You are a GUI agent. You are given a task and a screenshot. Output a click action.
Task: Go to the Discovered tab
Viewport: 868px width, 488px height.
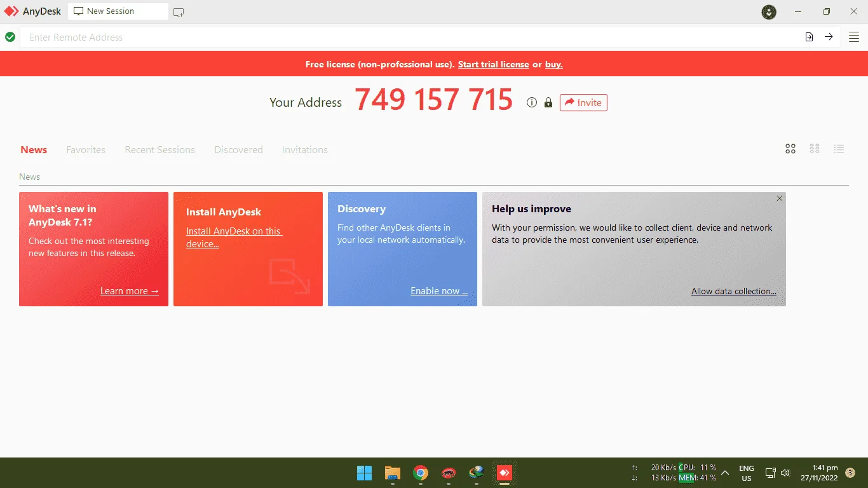(238, 150)
